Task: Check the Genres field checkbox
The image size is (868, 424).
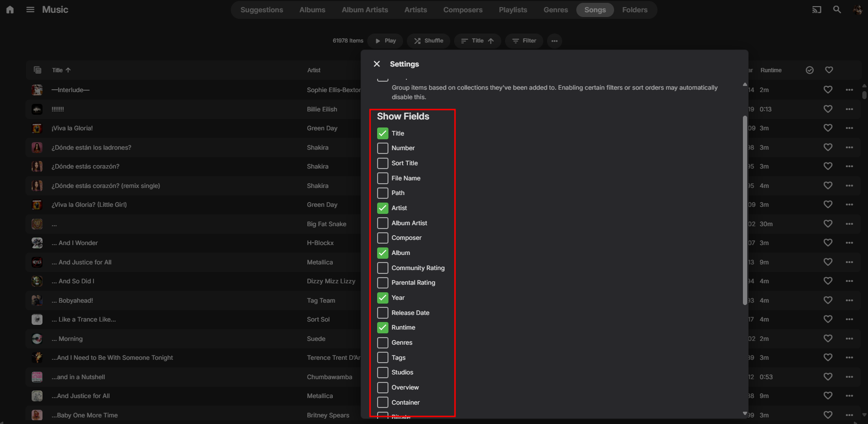Action: (x=383, y=342)
